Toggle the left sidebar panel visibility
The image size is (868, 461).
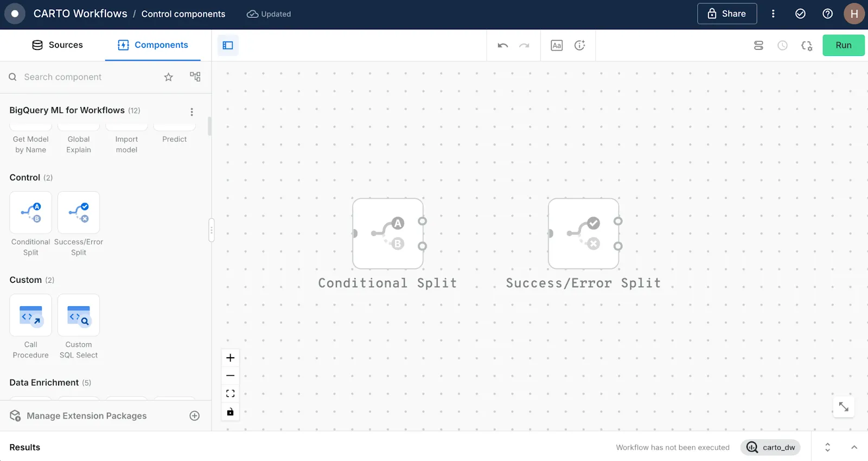click(x=228, y=46)
